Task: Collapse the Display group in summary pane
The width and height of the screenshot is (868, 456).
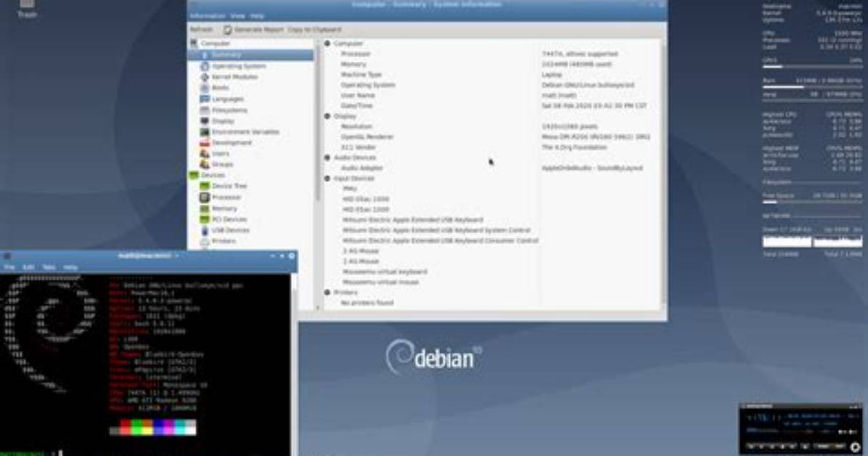Action: (x=327, y=116)
